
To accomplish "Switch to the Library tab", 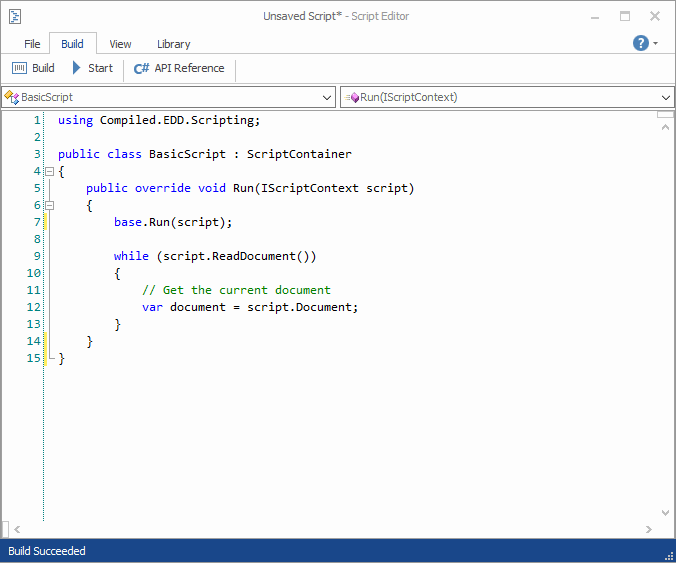I will tap(173, 44).
